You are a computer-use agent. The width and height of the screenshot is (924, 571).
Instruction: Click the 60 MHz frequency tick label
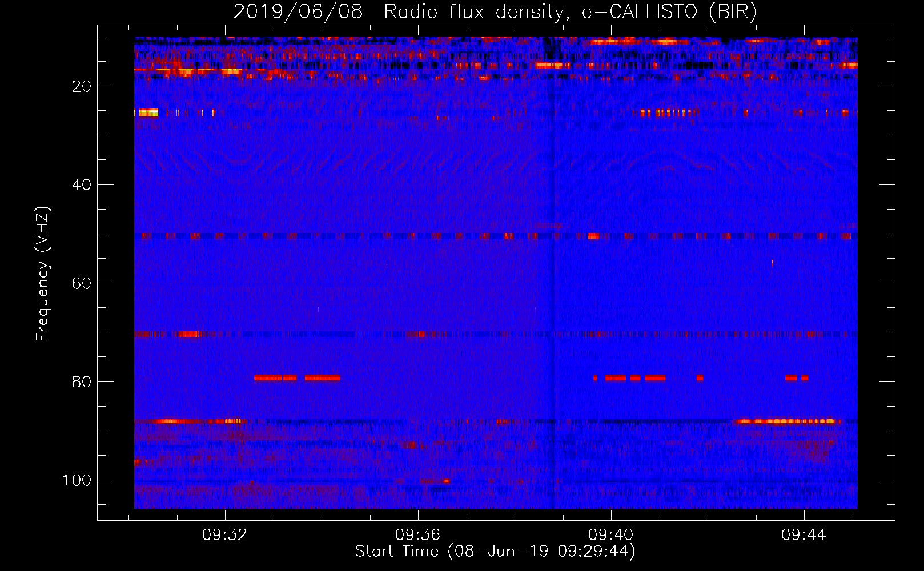pyautogui.click(x=82, y=283)
